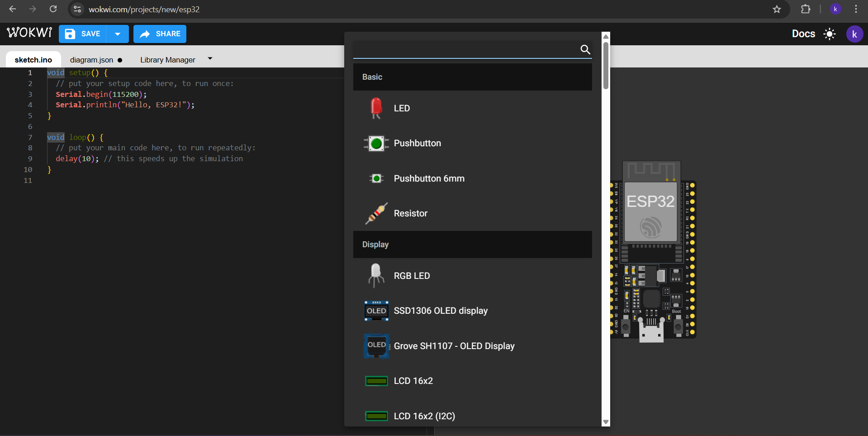The image size is (868, 436).
Task: Add the red LED part icon
Action: pyautogui.click(x=376, y=108)
